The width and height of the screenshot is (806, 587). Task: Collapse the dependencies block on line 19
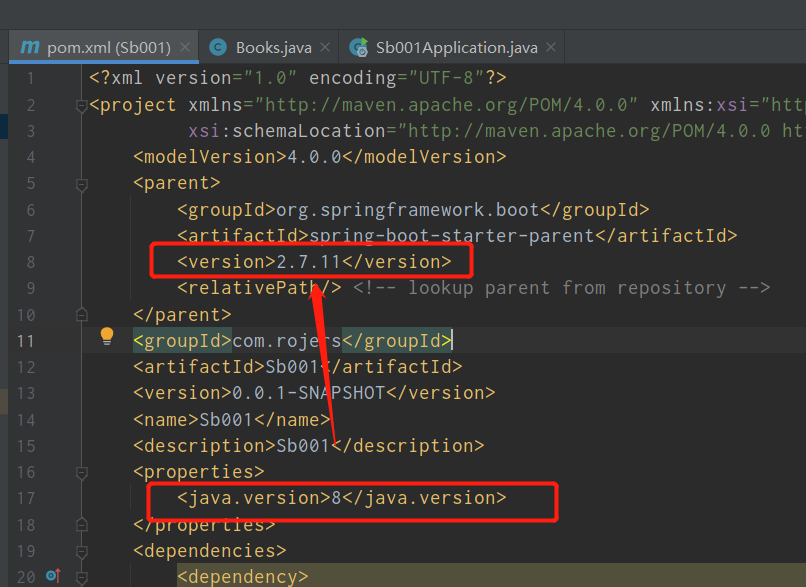(81, 552)
